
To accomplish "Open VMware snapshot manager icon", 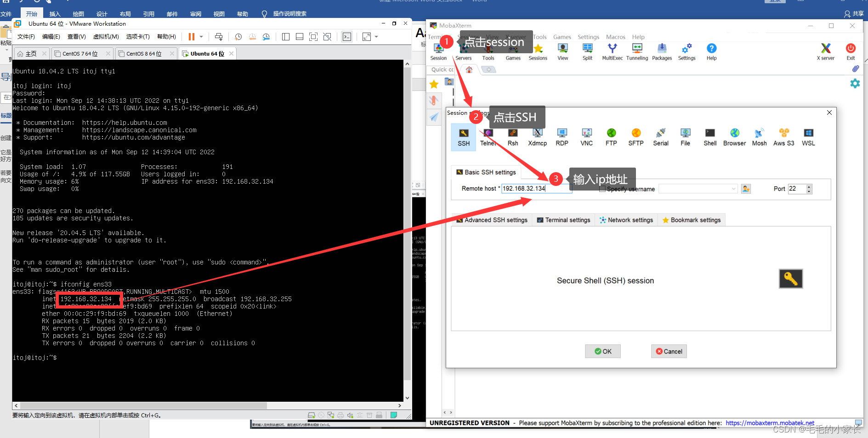I will coord(266,37).
